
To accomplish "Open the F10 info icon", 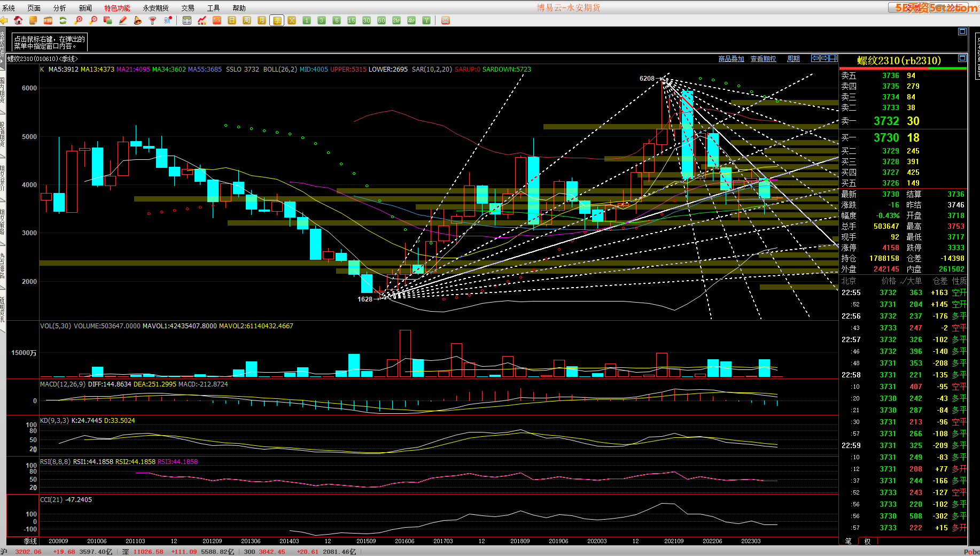I will click(x=48, y=20).
